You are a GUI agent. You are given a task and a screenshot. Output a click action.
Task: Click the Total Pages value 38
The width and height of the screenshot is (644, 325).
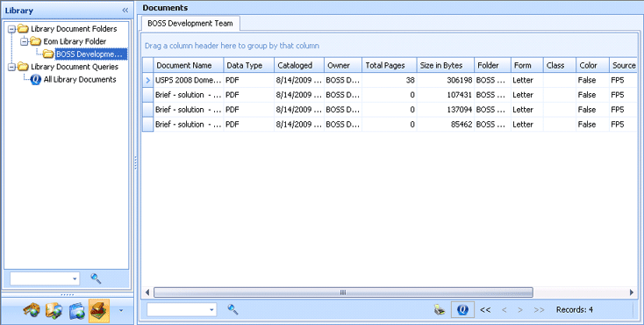pos(390,80)
